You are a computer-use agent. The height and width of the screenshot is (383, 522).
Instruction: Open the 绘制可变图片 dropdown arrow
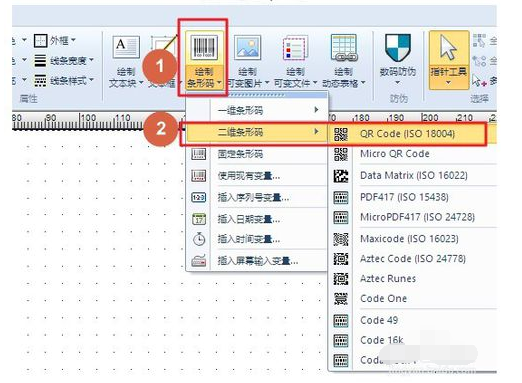[266, 82]
